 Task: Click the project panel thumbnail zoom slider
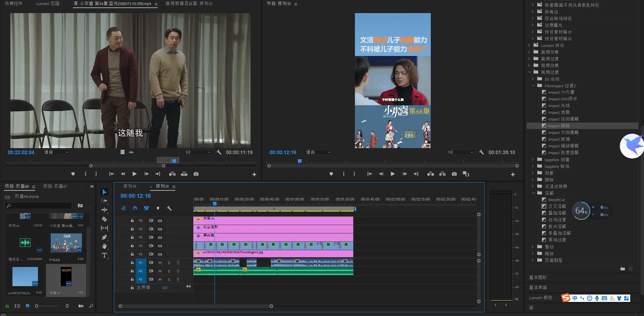pos(37,306)
